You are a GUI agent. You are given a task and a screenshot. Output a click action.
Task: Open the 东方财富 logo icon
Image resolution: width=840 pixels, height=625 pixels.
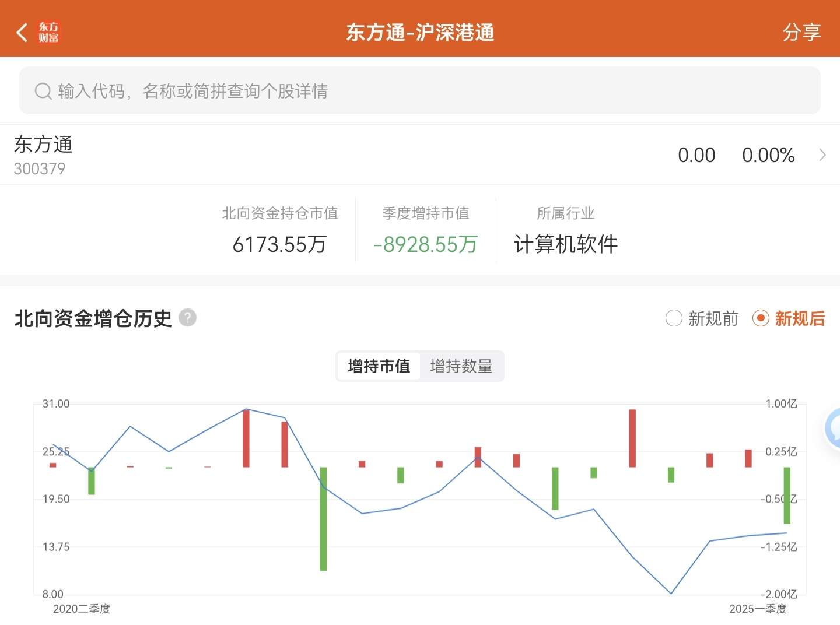click(x=49, y=33)
